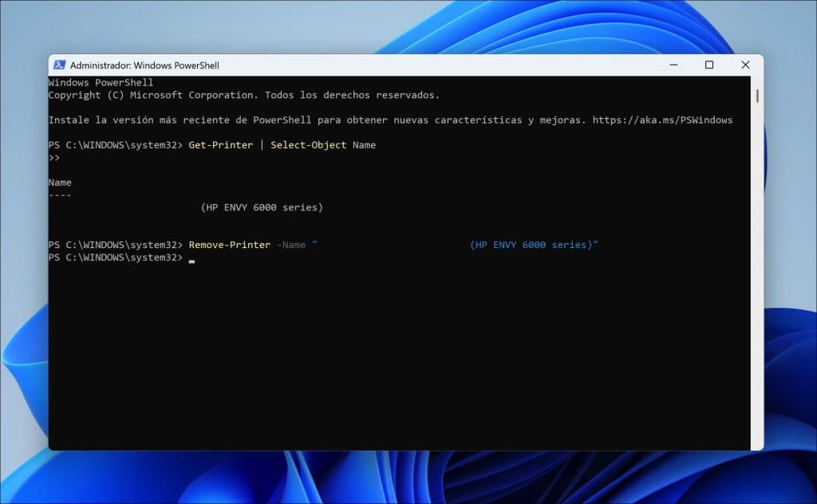
Task: Close the Windows PowerShell window
Action: click(746, 65)
